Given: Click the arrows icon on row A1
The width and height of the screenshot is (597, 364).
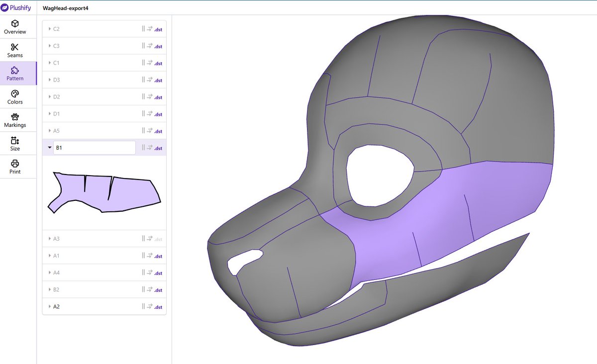Looking at the screenshot, I should coord(149,256).
